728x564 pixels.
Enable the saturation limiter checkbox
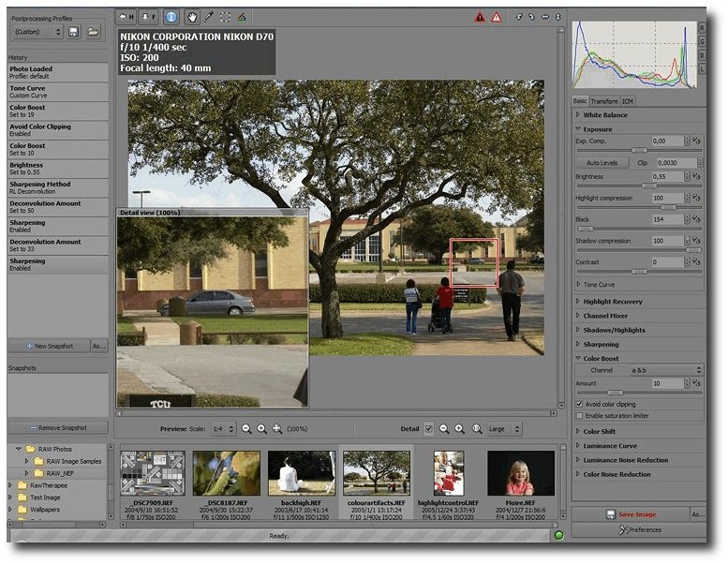pyautogui.click(x=579, y=415)
